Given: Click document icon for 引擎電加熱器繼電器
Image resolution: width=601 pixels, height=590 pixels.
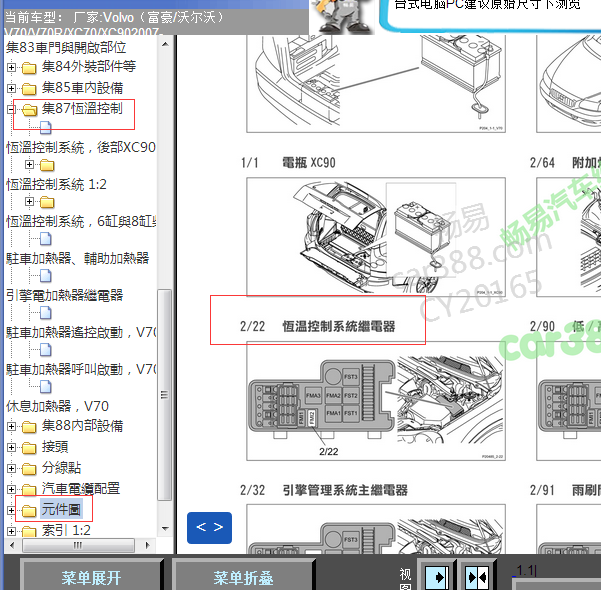Looking at the screenshot, I should click(x=46, y=276).
